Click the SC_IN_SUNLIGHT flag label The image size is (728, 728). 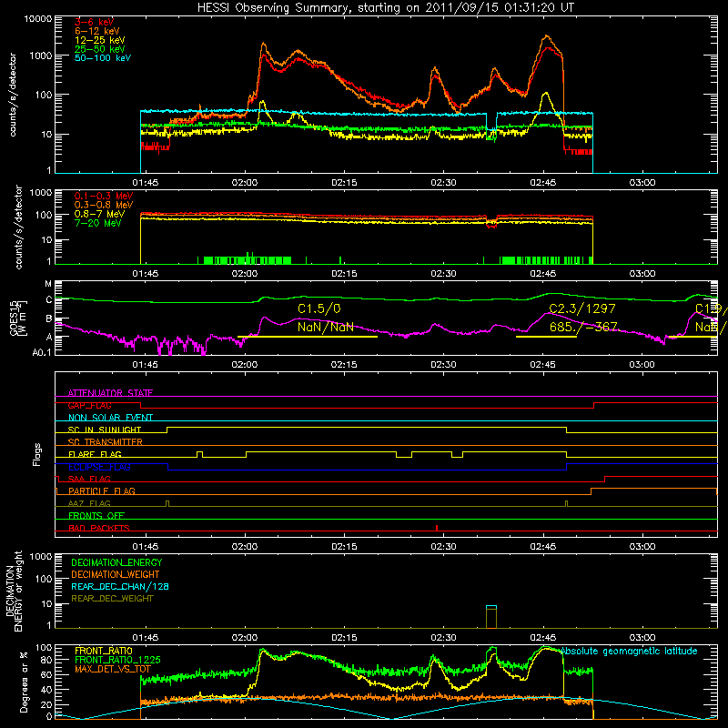(105, 430)
